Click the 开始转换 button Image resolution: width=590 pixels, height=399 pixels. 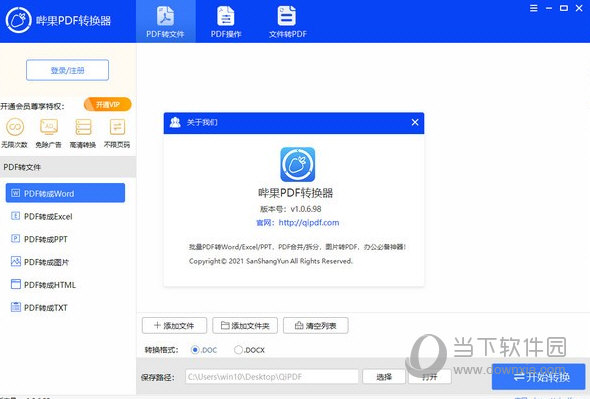click(538, 376)
